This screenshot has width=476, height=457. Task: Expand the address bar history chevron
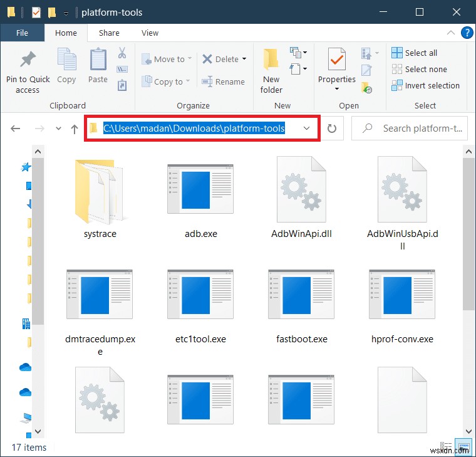pos(307,129)
